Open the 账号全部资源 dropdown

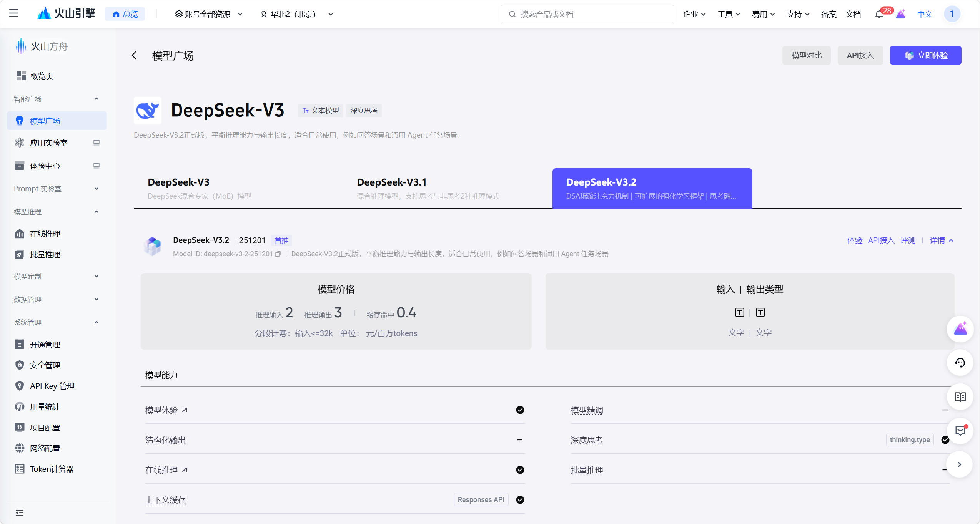point(209,14)
